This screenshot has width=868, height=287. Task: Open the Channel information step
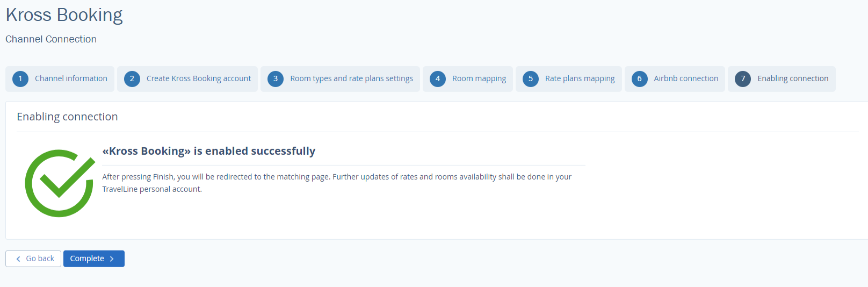click(60, 79)
